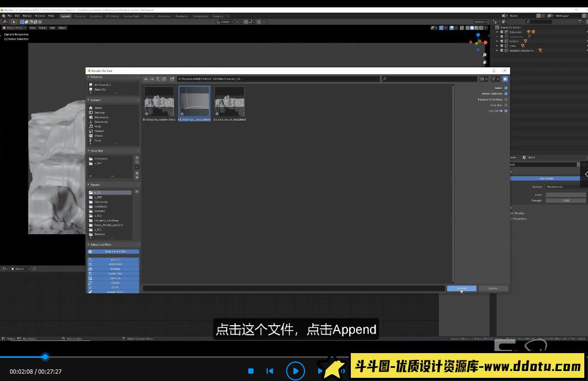Go back to previous folder in File View

[x=146, y=79]
